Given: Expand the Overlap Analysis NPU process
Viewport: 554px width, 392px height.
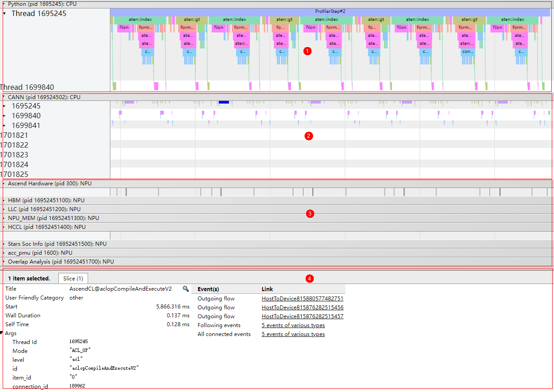Looking at the screenshot, I should click(4, 261).
